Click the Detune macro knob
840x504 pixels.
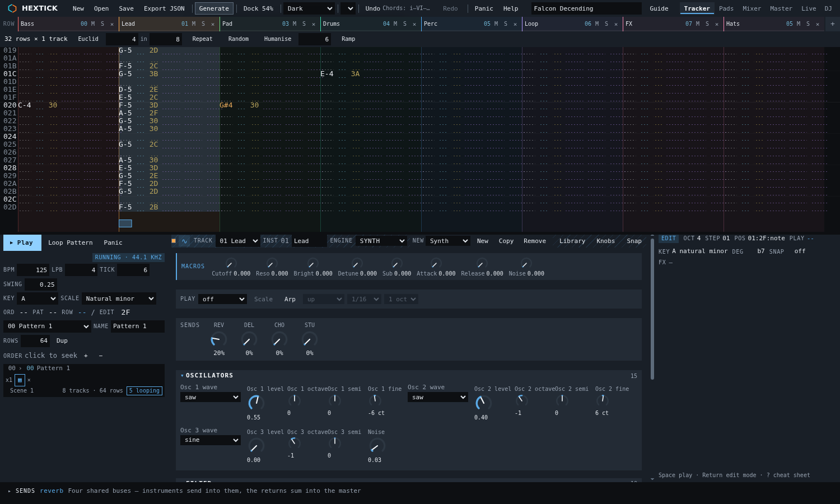357,263
